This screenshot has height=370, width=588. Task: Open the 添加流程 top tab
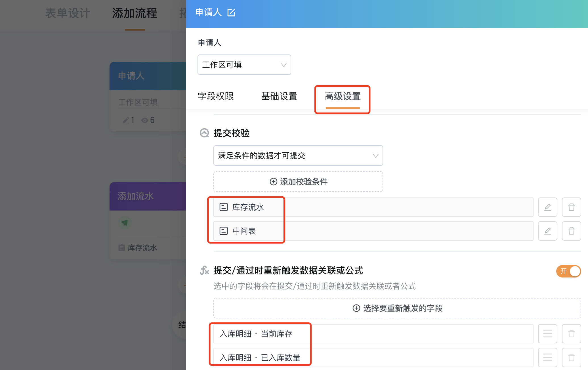click(135, 13)
